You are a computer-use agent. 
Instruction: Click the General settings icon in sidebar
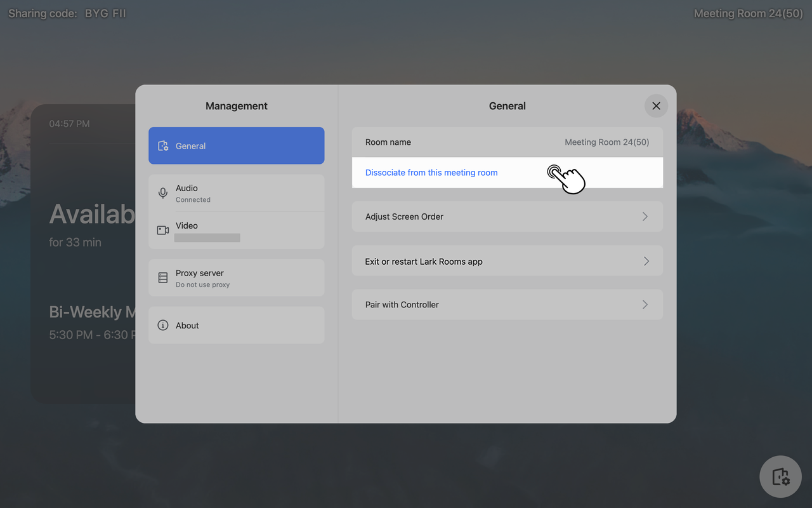click(163, 146)
